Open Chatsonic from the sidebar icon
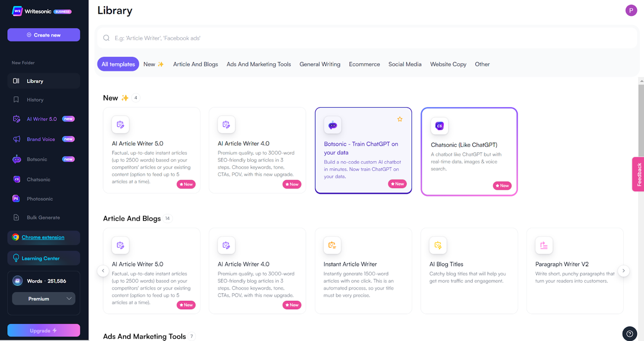This screenshot has width=644, height=341. (17, 179)
